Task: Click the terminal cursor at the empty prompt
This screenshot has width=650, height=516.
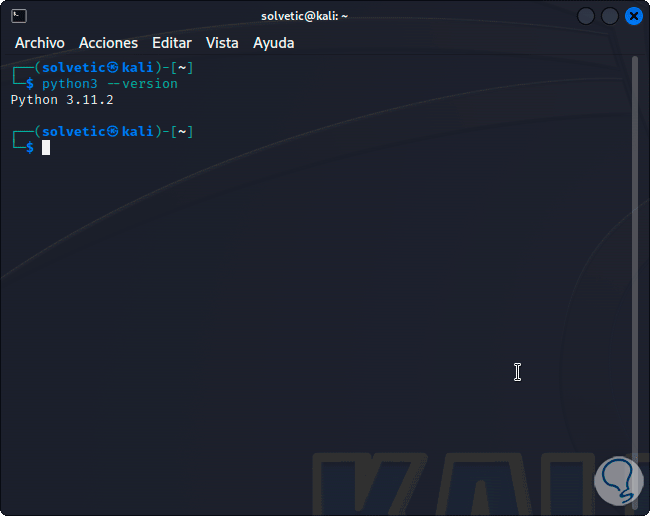Action: pos(46,148)
